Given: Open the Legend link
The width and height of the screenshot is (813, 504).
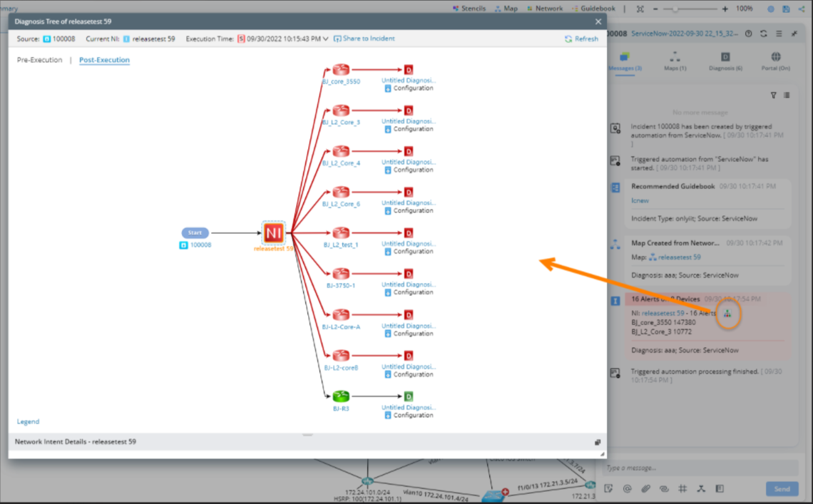Looking at the screenshot, I should click(28, 421).
